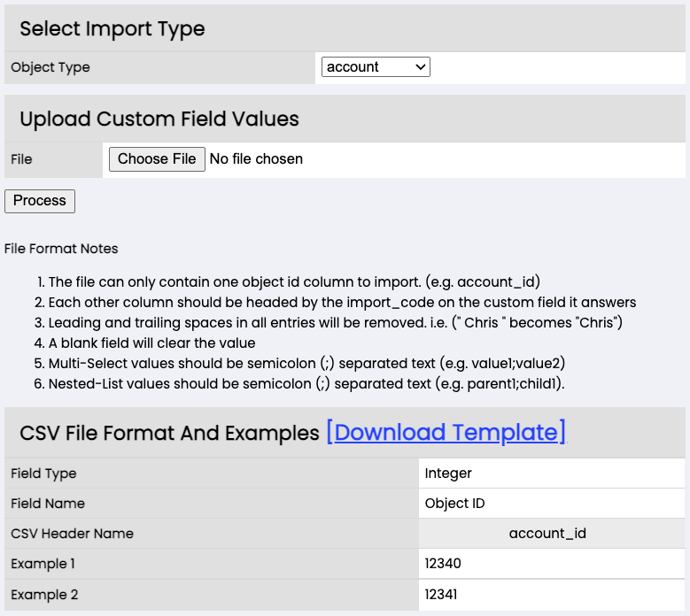The width and height of the screenshot is (690, 616).
Task: Click the 'Field Name' row label
Action: (48, 504)
